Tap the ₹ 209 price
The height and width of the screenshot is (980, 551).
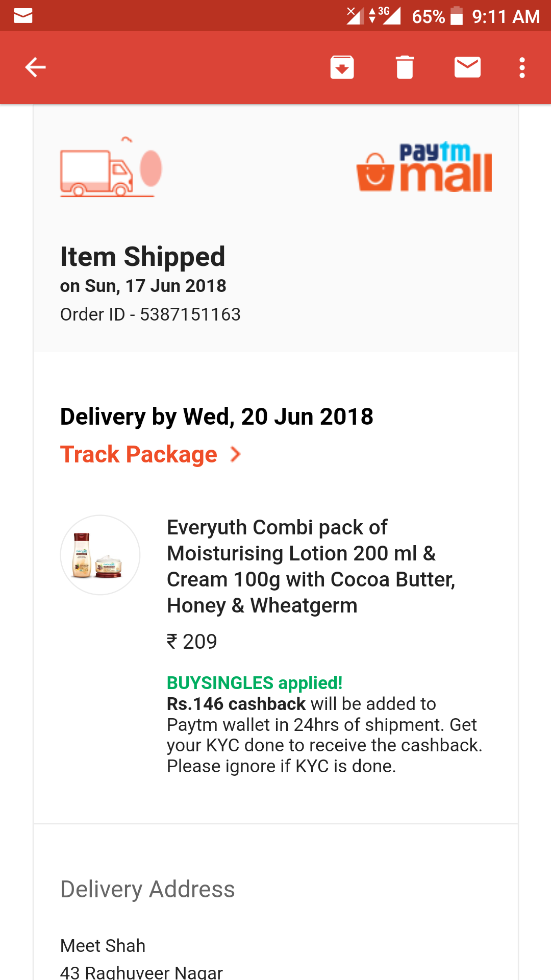point(192,642)
